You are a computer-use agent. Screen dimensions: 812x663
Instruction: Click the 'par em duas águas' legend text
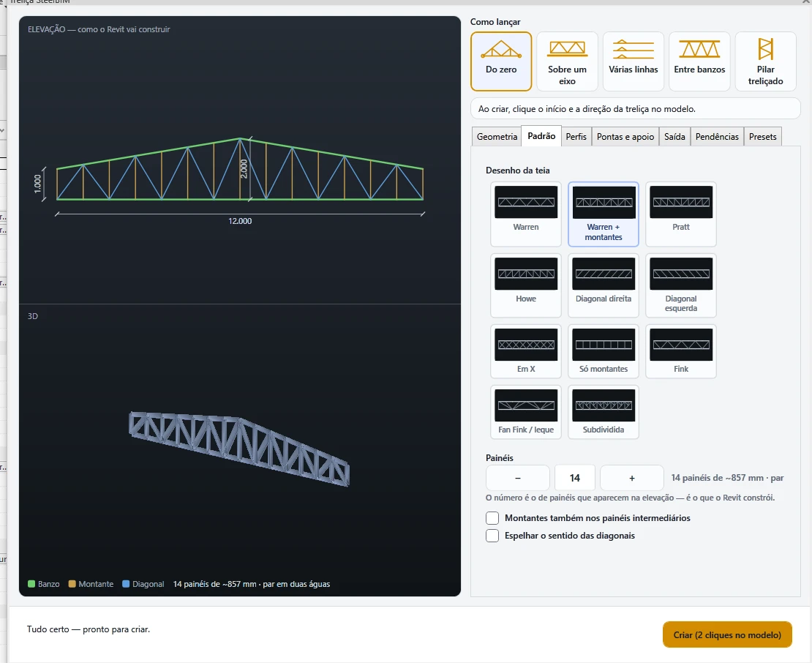tap(296, 584)
